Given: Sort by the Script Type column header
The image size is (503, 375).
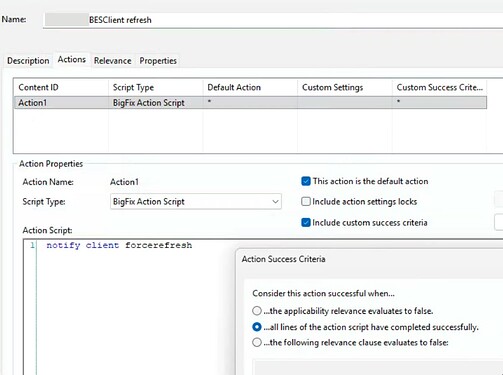Looking at the screenshot, I should [156, 87].
